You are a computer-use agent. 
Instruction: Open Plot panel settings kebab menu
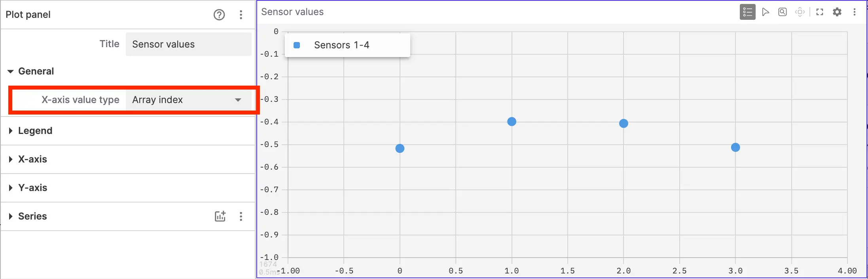[241, 15]
